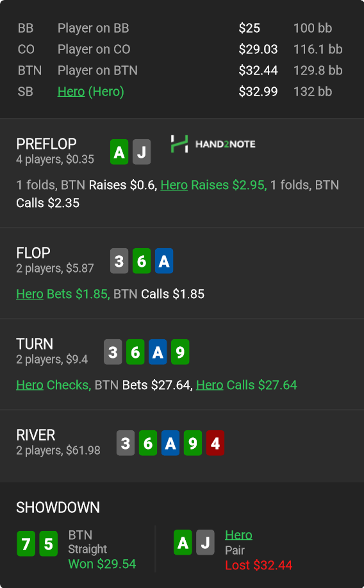Click the Hand2Note logo

[x=213, y=144]
